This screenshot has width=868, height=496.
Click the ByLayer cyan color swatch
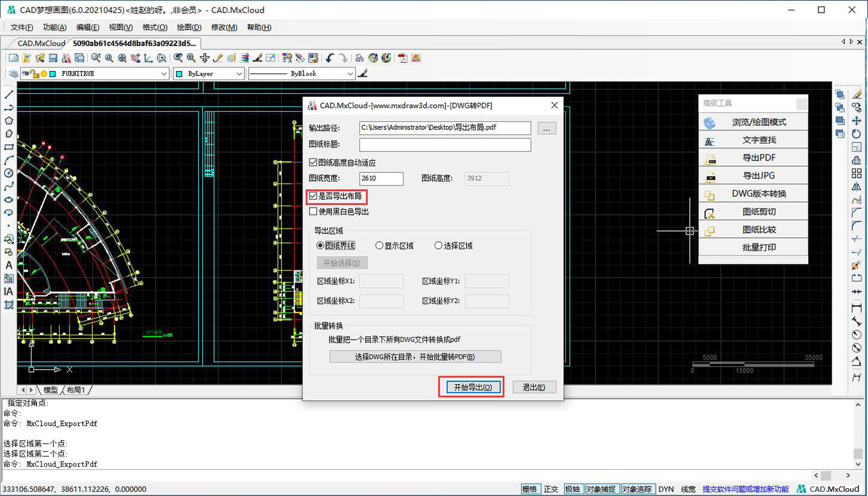[179, 74]
